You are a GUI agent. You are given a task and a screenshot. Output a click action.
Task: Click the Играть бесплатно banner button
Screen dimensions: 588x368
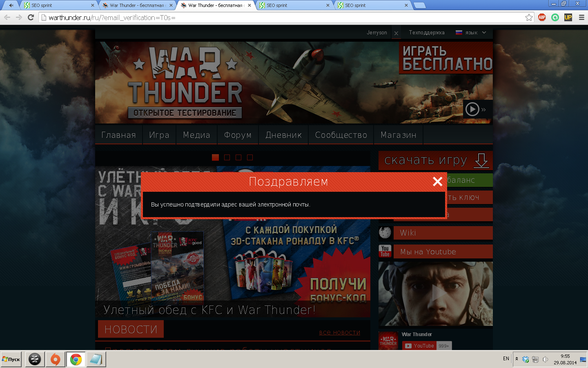pos(446,58)
